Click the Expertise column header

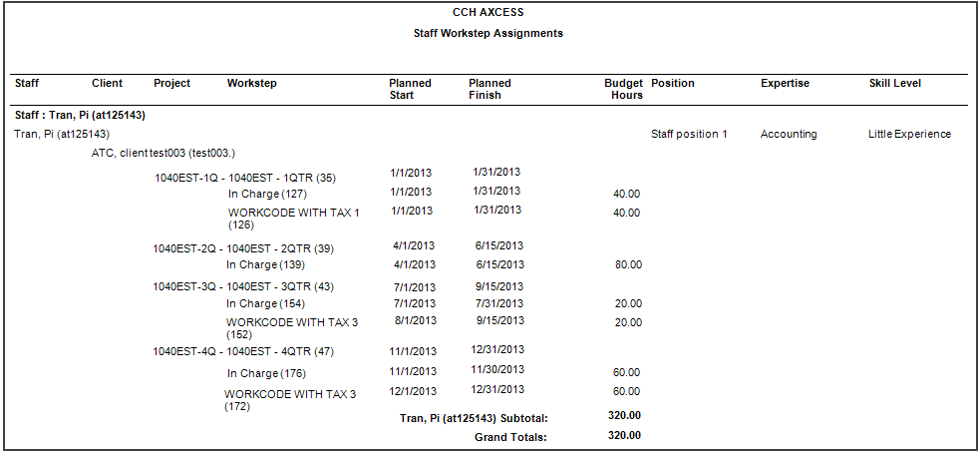click(785, 83)
